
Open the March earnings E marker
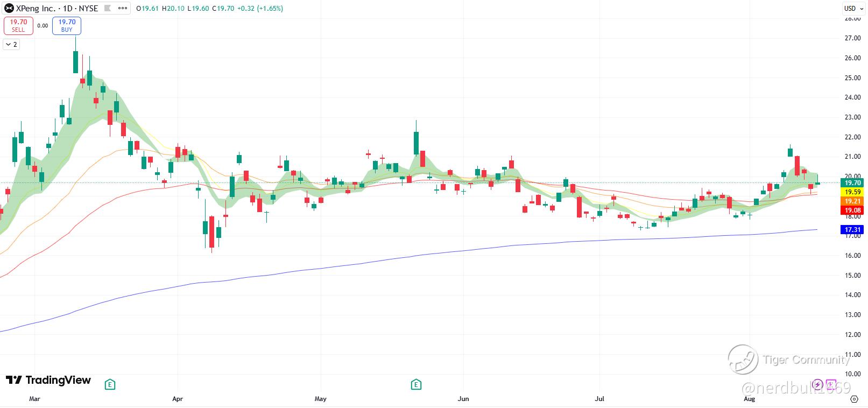[x=110, y=384]
